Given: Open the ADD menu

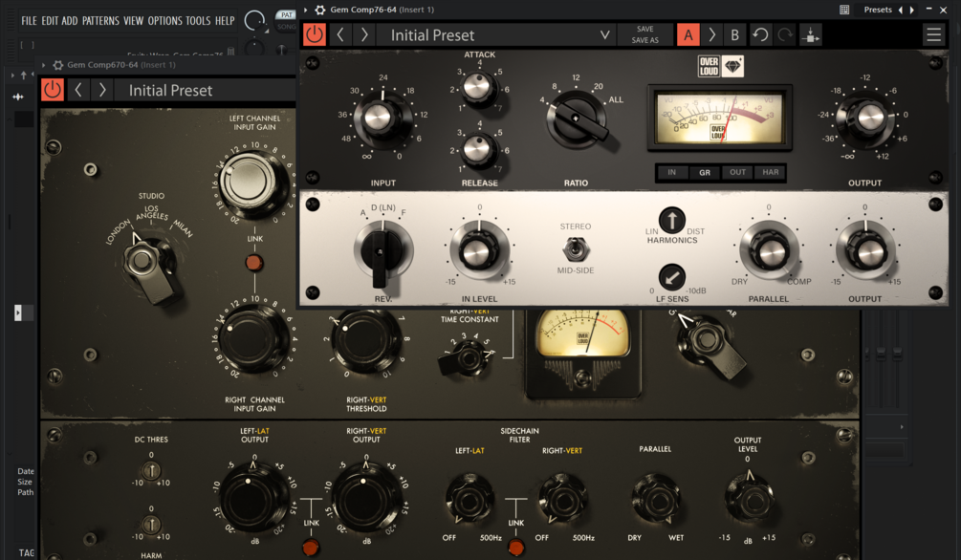Looking at the screenshot, I should (x=70, y=21).
